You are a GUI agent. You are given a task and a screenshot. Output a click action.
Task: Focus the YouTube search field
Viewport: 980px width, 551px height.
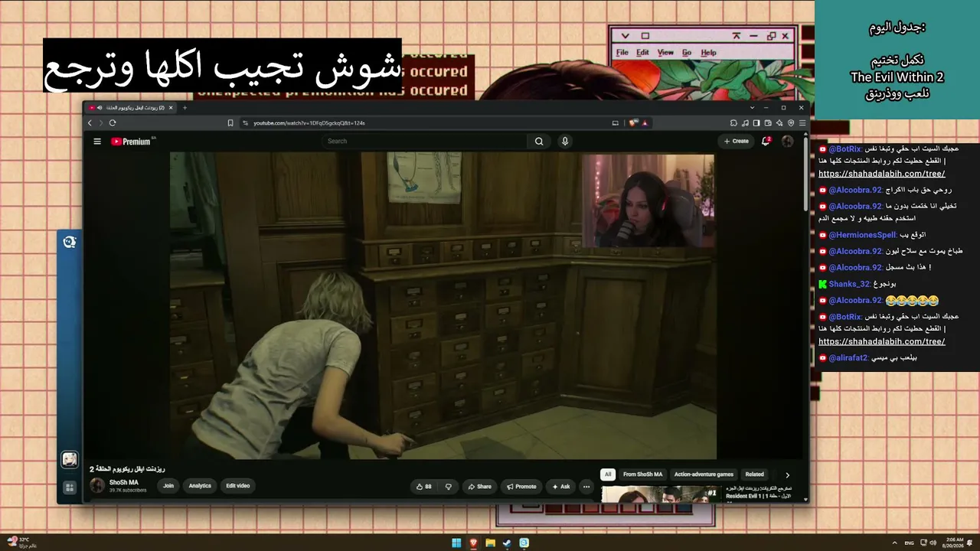[x=425, y=142]
